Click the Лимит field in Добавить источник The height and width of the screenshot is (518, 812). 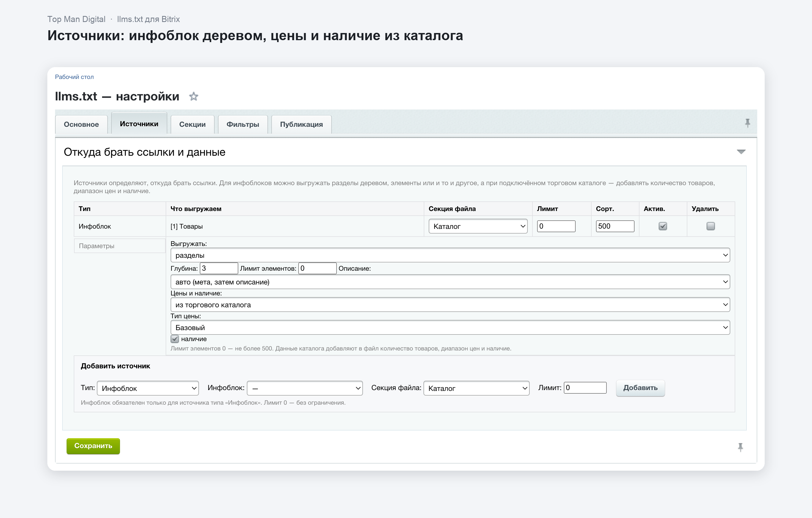click(585, 388)
